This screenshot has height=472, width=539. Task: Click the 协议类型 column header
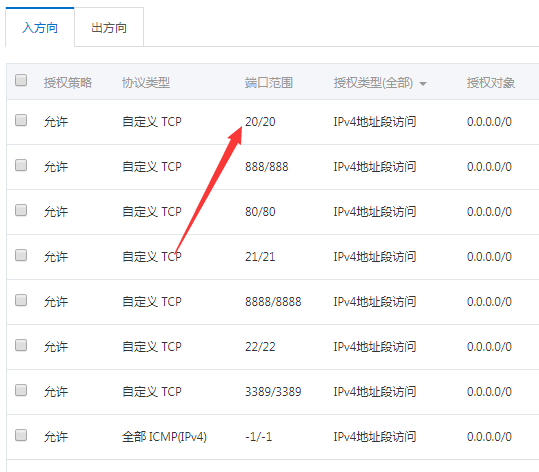pos(146,83)
